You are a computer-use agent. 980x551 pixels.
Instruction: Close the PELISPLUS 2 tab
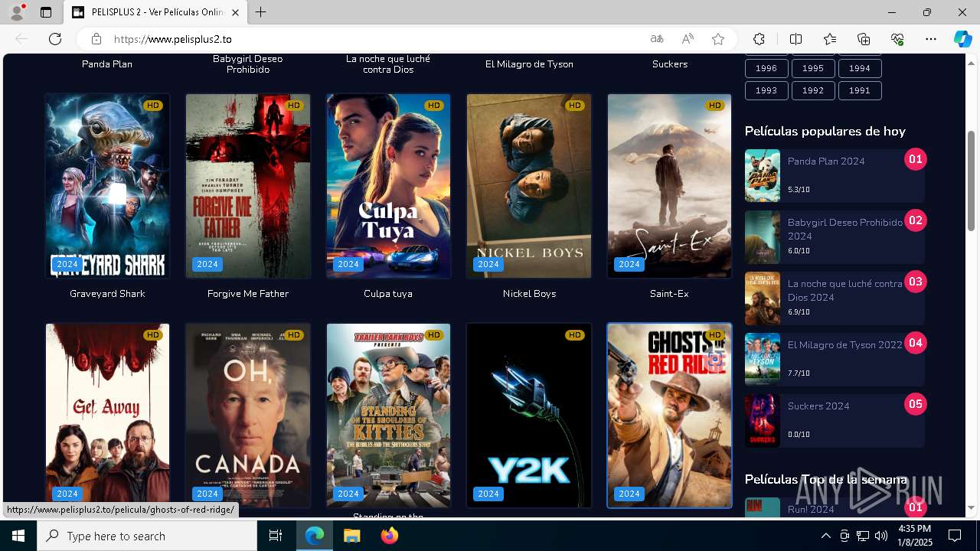[x=235, y=12]
